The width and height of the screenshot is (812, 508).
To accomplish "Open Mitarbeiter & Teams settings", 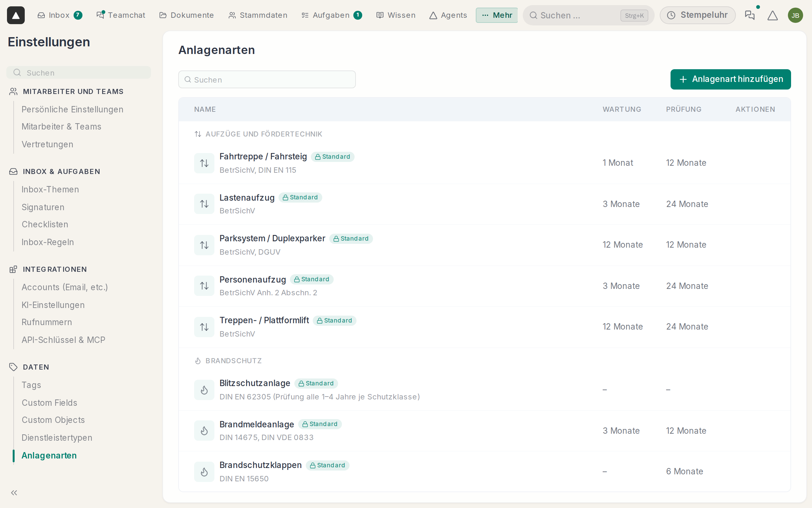I will [x=62, y=127].
